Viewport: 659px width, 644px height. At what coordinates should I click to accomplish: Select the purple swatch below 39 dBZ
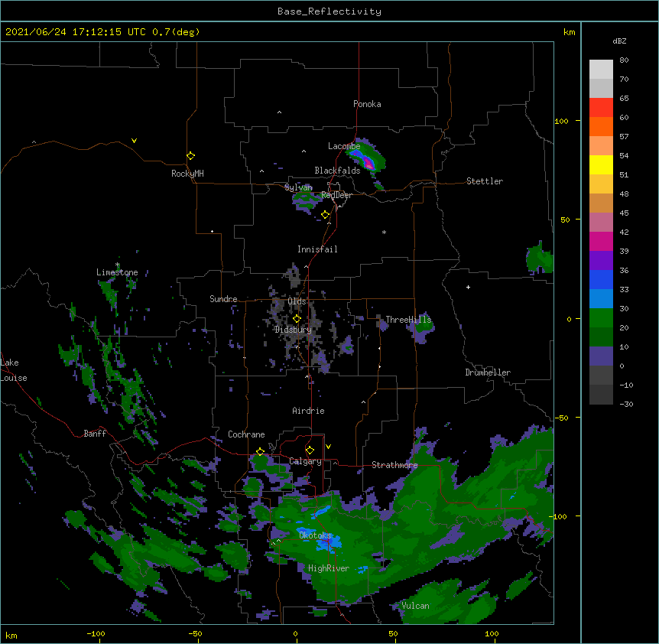click(x=601, y=261)
